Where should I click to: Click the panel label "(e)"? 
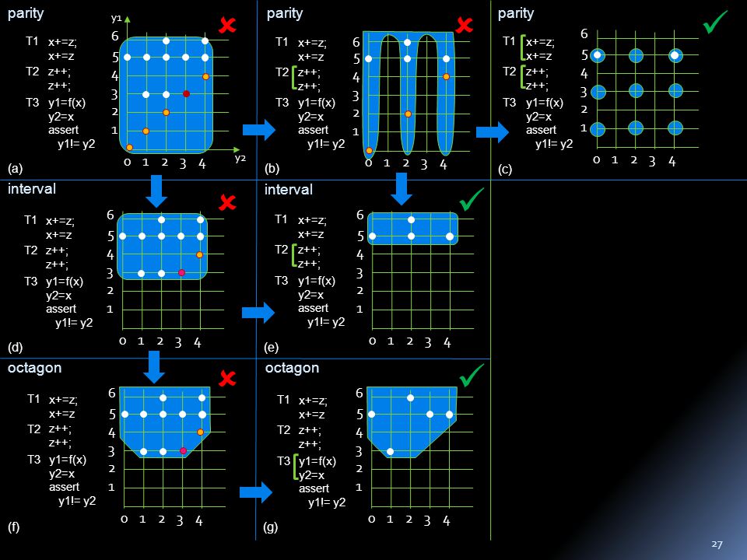271,348
